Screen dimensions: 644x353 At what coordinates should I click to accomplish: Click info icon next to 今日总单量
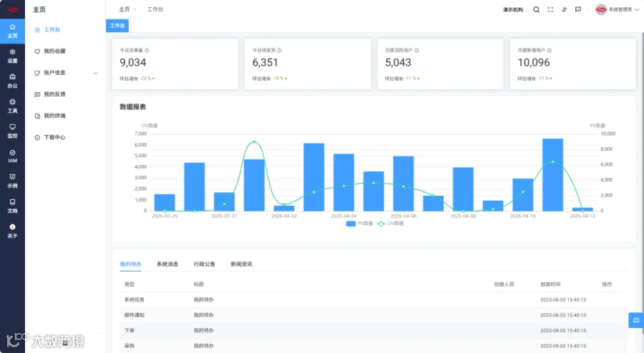pyautogui.click(x=147, y=50)
